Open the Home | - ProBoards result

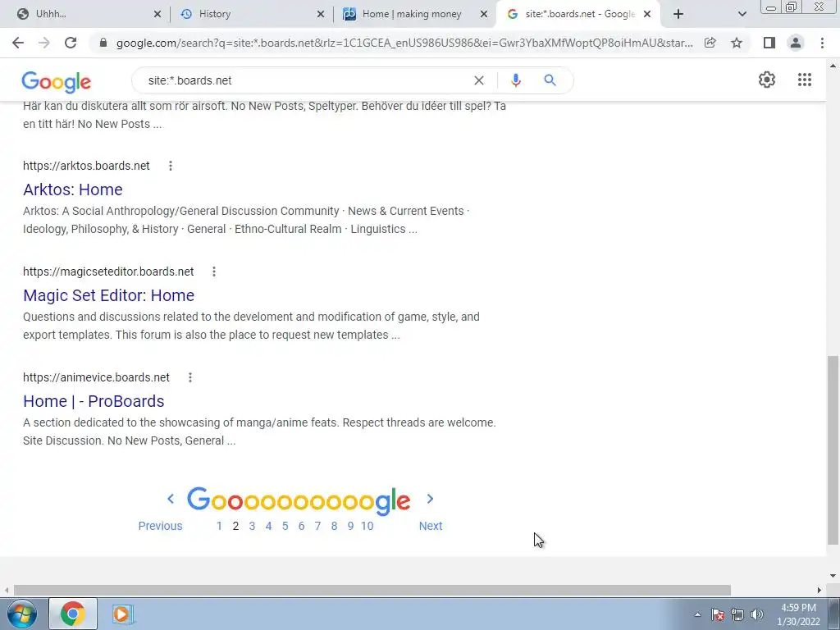coord(94,401)
